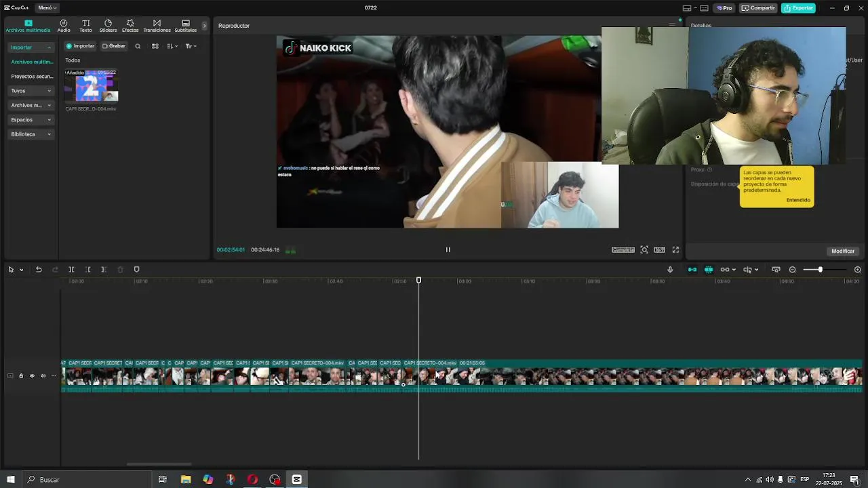Image resolution: width=868 pixels, height=488 pixels.
Task: Open File Explorer from taskbar
Action: pyautogui.click(x=186, y=479)
